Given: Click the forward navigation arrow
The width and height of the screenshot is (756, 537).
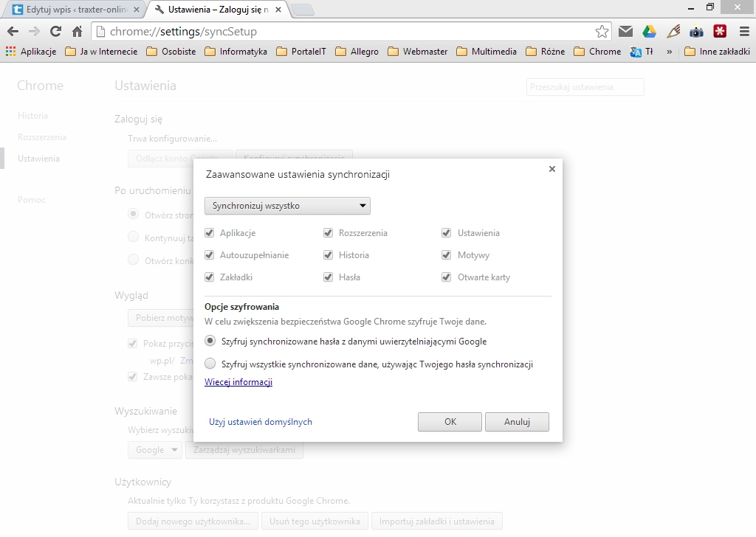Looking at the screenshot, I should tap(34, 32).
